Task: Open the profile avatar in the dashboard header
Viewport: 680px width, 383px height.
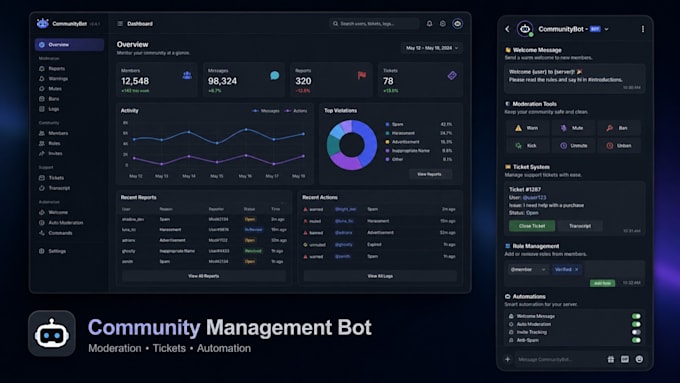Action: point(457,23)
